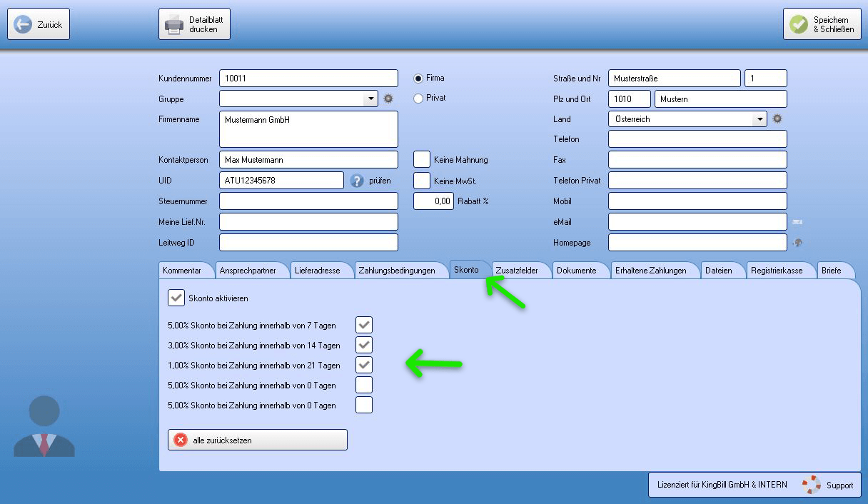The image size is (868, 504).
Task: Open the Registrierkasse tab
Action: tap(777, 271)
